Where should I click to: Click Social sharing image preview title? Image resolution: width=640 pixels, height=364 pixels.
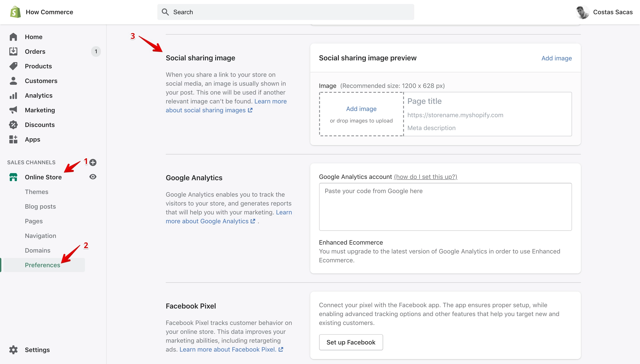(368, 58)
